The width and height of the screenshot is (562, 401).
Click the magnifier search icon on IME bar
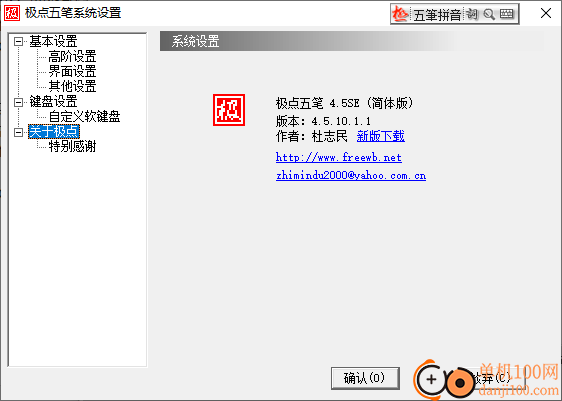489,14
